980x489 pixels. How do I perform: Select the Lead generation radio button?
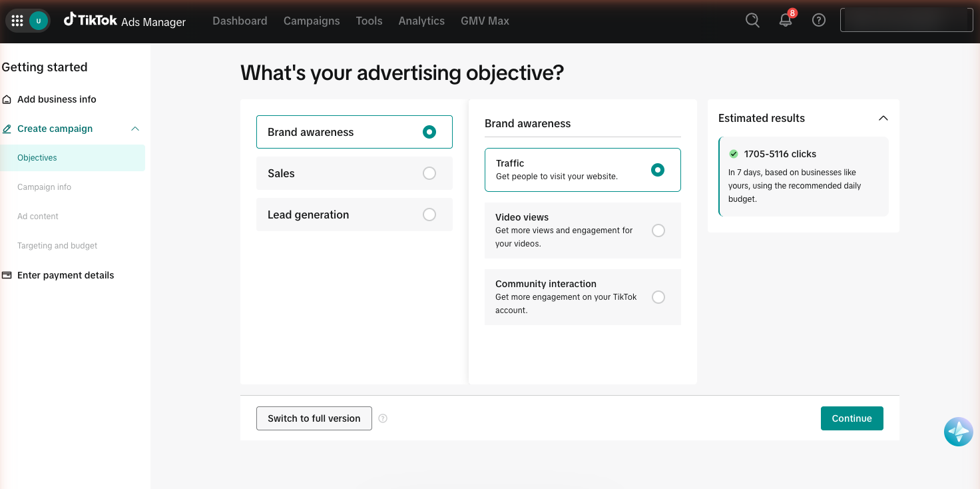pyautogui.click(x=429, y=215)
